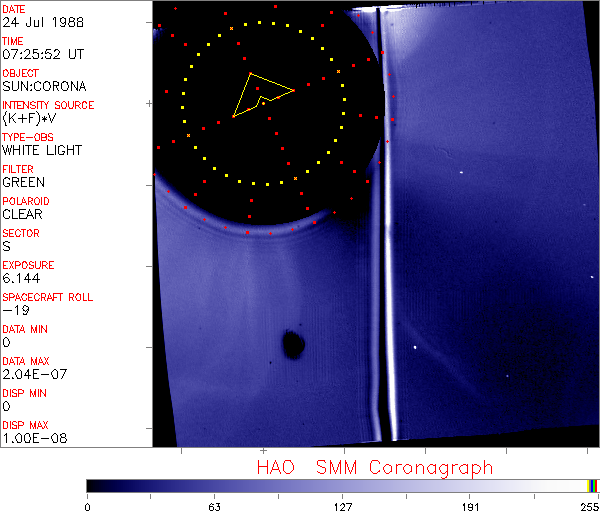Click the disp max value "1.00E-08"

30,438
